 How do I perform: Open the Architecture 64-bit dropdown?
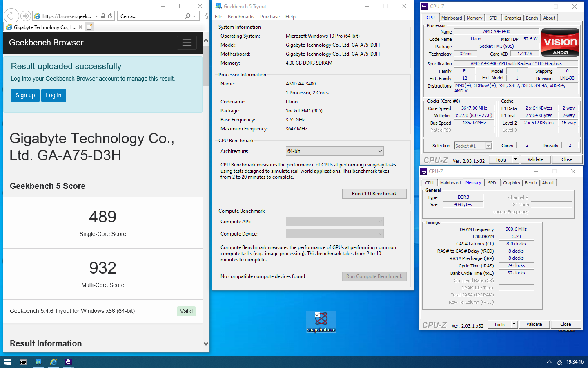pyautogui.click(x=334, y=151)
